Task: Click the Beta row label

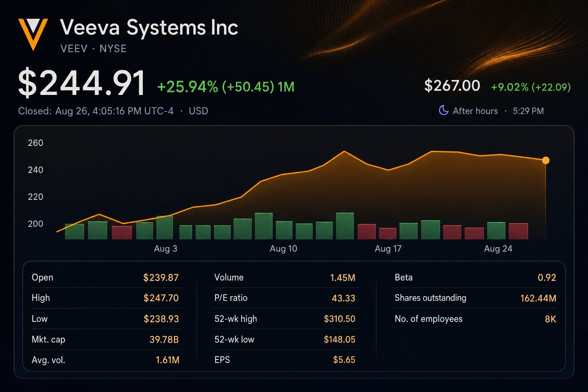Action: pos(403,278)
